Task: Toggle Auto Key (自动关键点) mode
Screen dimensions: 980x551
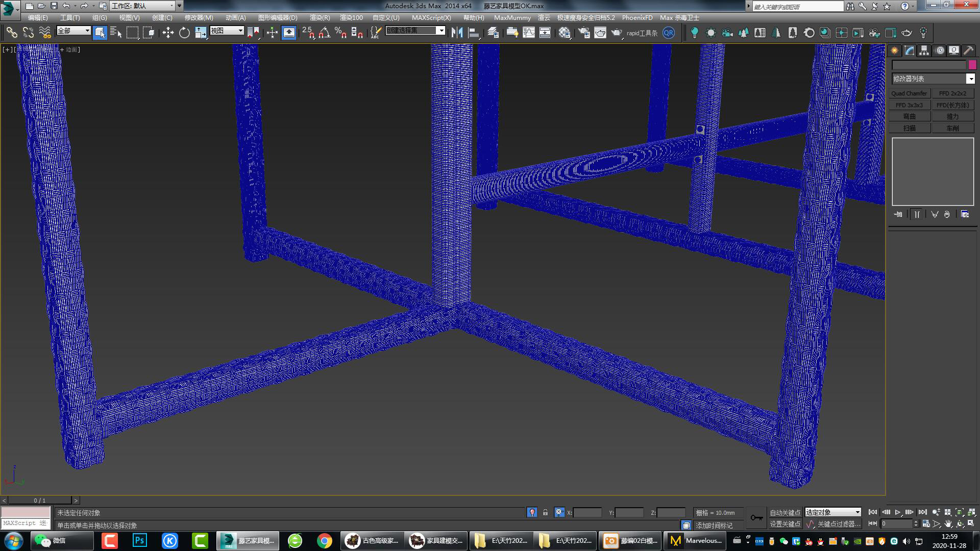Action: tap(785, 512)
